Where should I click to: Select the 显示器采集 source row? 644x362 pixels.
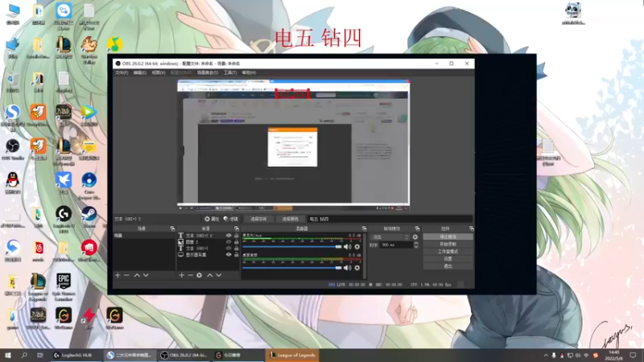tap(208, 255)
